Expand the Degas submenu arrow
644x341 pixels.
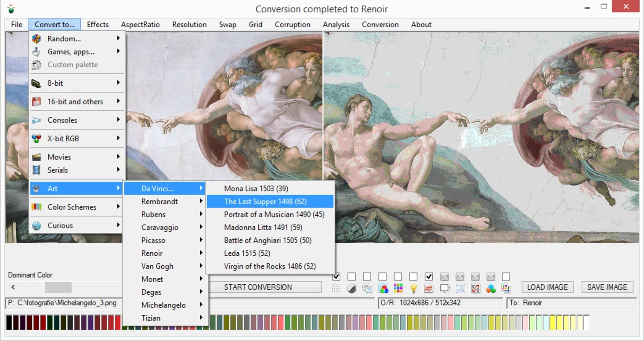click(201, 292)
